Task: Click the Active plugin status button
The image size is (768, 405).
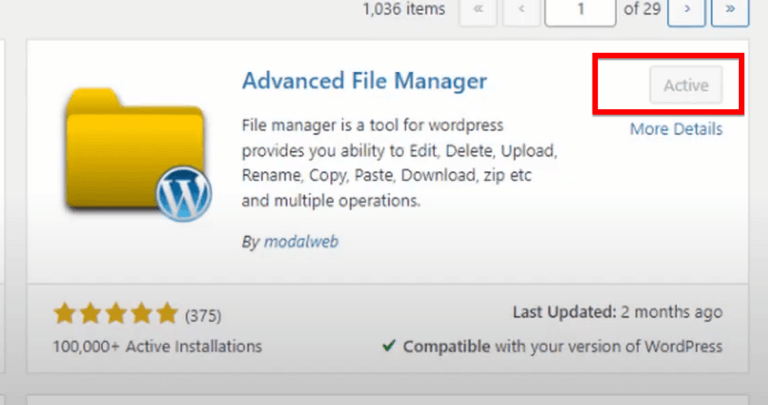Action: tap(685, 86)
